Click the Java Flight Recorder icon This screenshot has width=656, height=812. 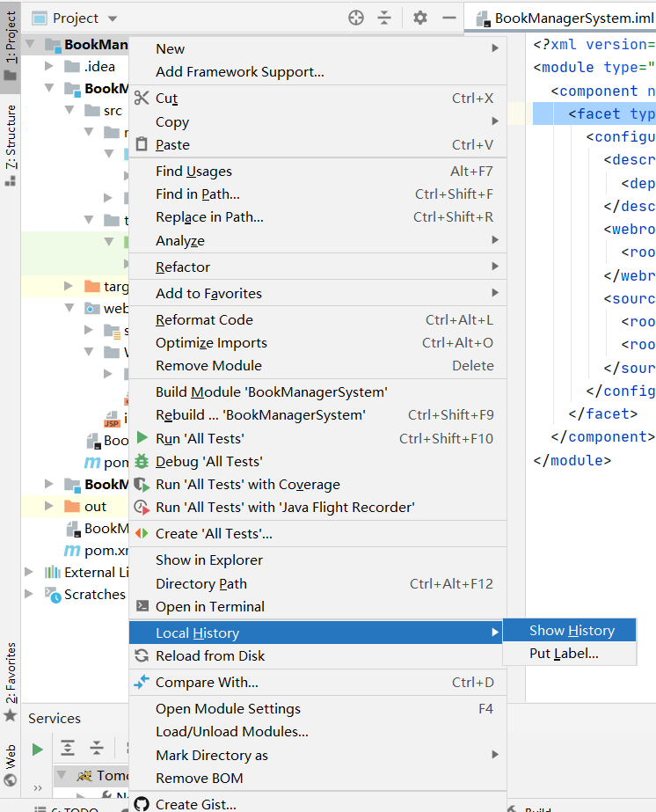(142, 507)
